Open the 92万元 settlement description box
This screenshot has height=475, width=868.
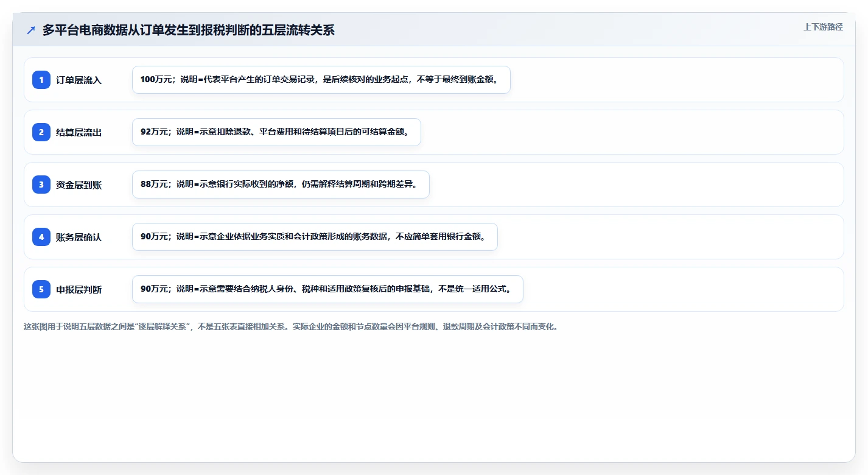[276, 132]
